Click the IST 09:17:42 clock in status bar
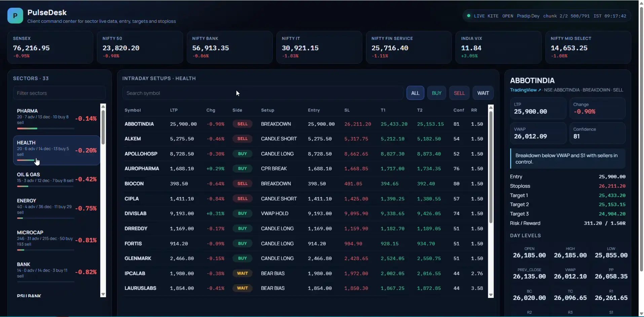 pos(610,16)
